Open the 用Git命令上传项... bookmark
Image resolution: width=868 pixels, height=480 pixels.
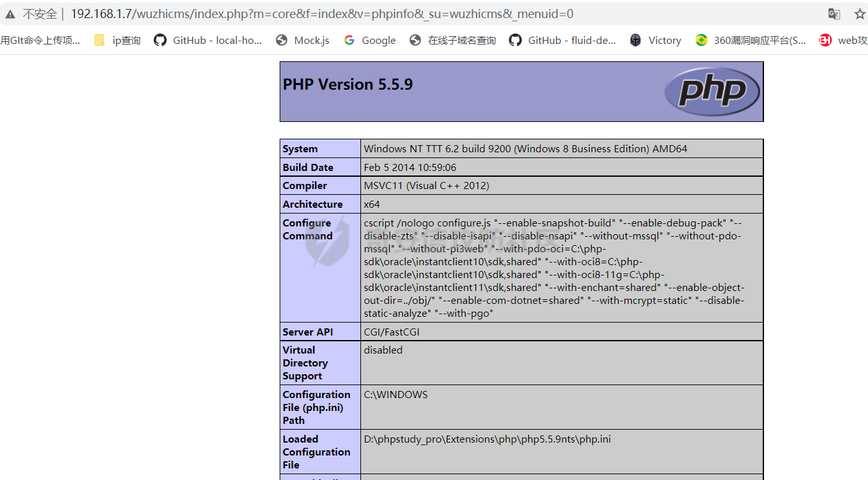coord(40,40)
